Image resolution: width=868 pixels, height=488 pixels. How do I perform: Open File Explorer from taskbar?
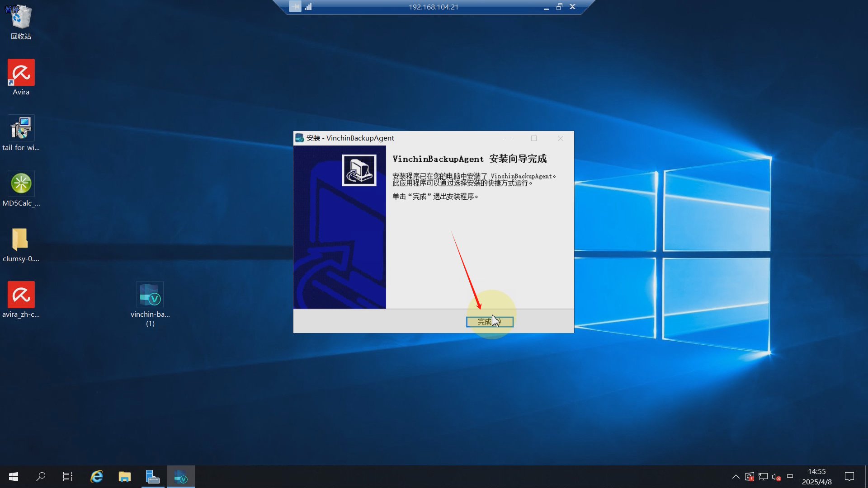tap(124, 477)
